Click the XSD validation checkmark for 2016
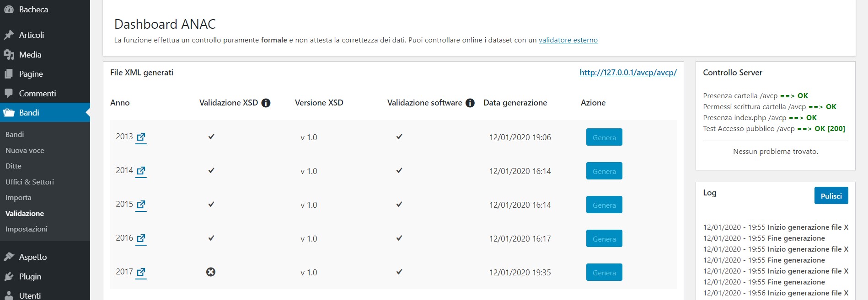Image resolution: width=868 pixels, height=300 pixels. pos(211,238)
